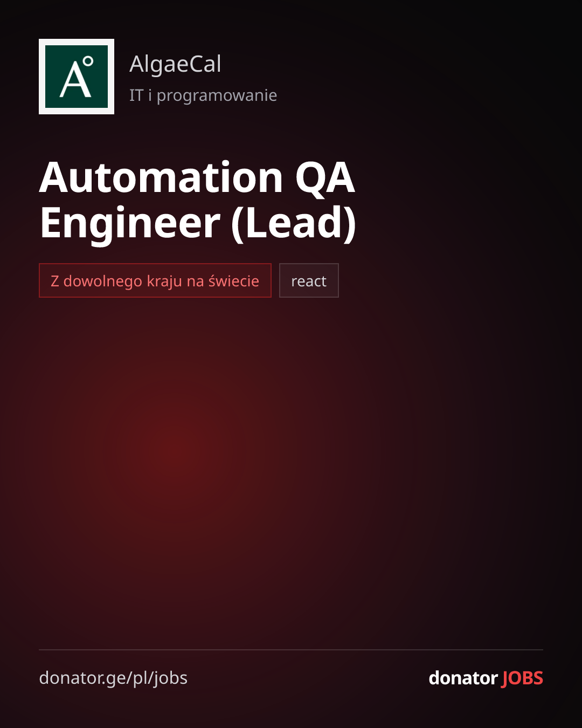Image resolution: width=582 pixels, height=728 pixels.
Task: Click the white border of logo tile
Action: click(x=77, y=42)
